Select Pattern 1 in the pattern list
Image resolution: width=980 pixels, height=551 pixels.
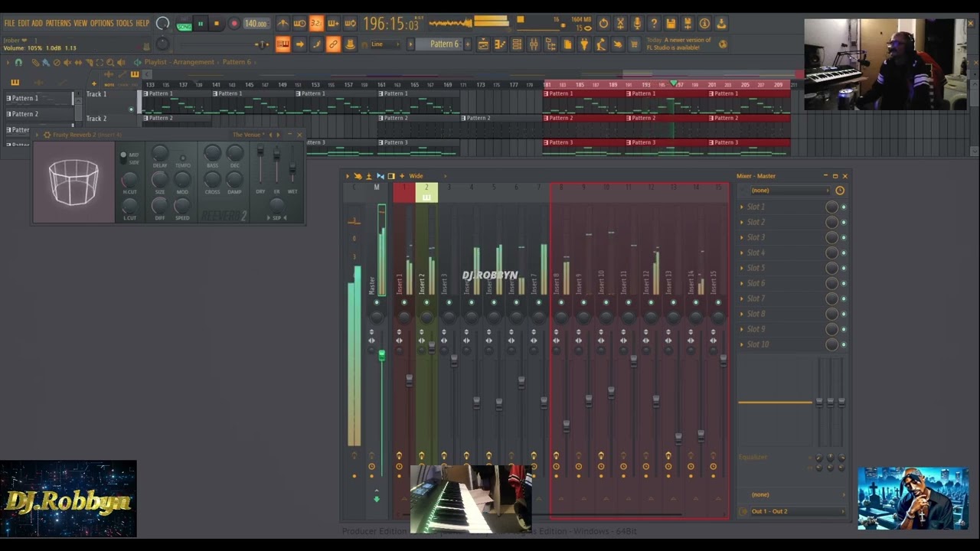click(38, 98)
